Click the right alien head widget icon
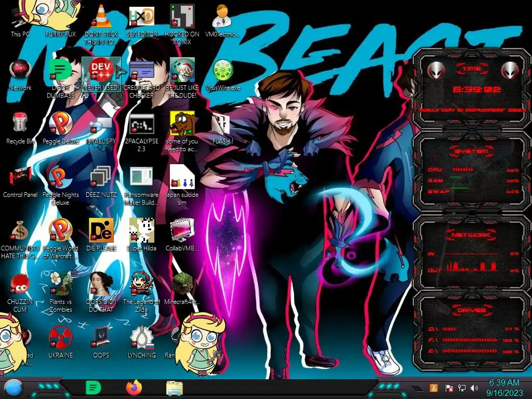The image size is (532, 399). 510,70
